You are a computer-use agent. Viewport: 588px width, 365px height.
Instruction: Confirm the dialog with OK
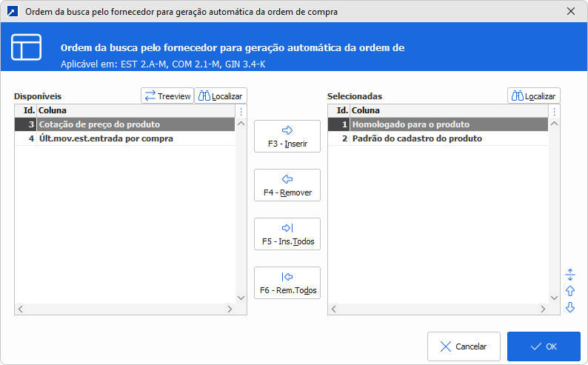(544, 346)
